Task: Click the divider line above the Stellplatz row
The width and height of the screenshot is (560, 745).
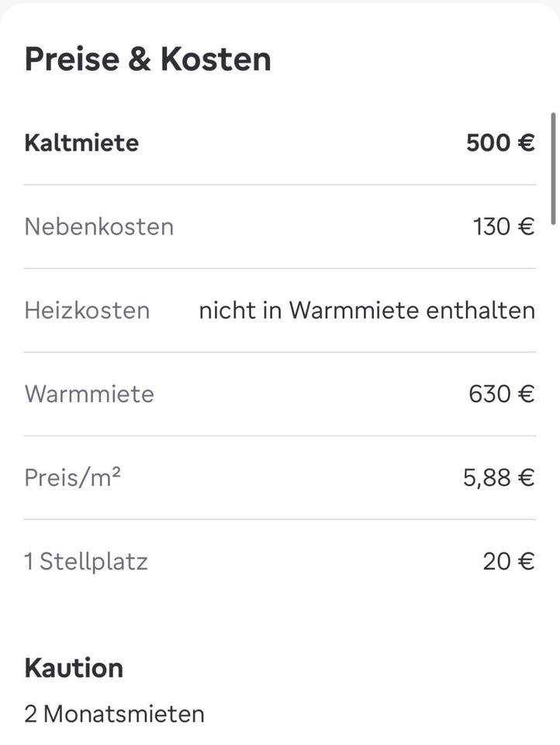Action: [279, 519]
